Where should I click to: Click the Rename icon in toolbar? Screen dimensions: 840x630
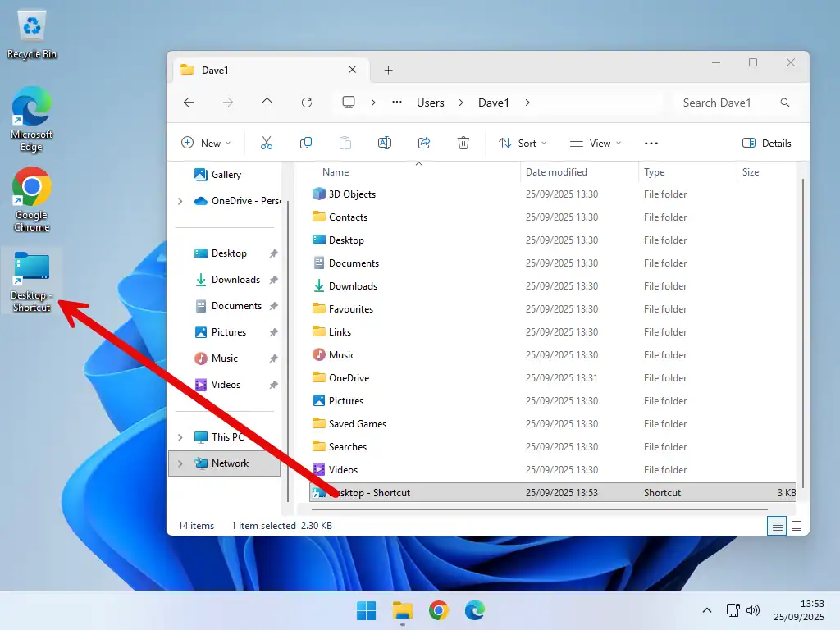(385, 143)
